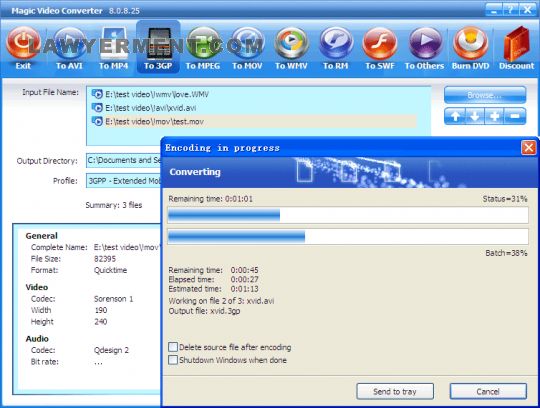This screenshot has height=408, width=540.
Task: Choose the To RM conversion icon
Action: pyautogui.click(x=336, y=43)
